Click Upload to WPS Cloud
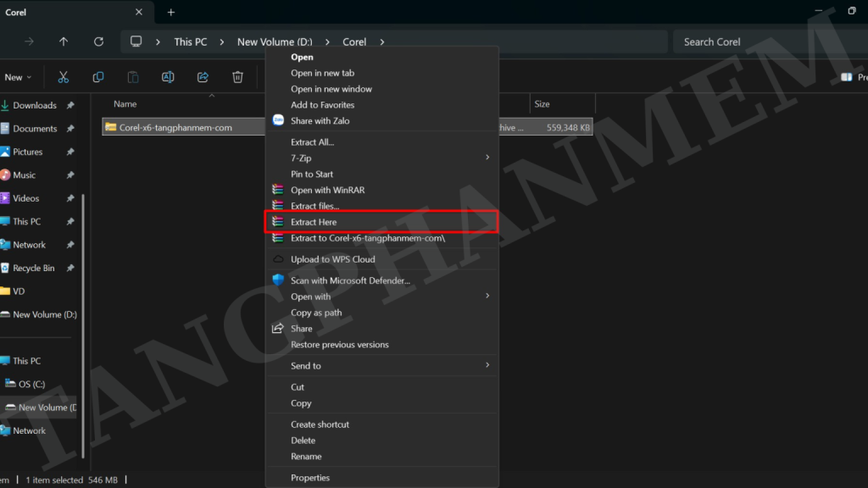 click(x=332, y=259)
